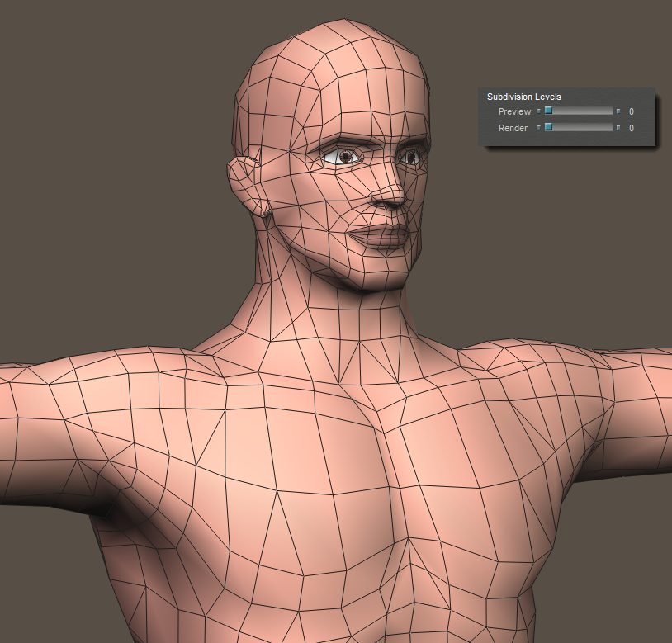672x643 pixels.
Task: Click the Render slider's right increment button
Action: click(618, 127)
